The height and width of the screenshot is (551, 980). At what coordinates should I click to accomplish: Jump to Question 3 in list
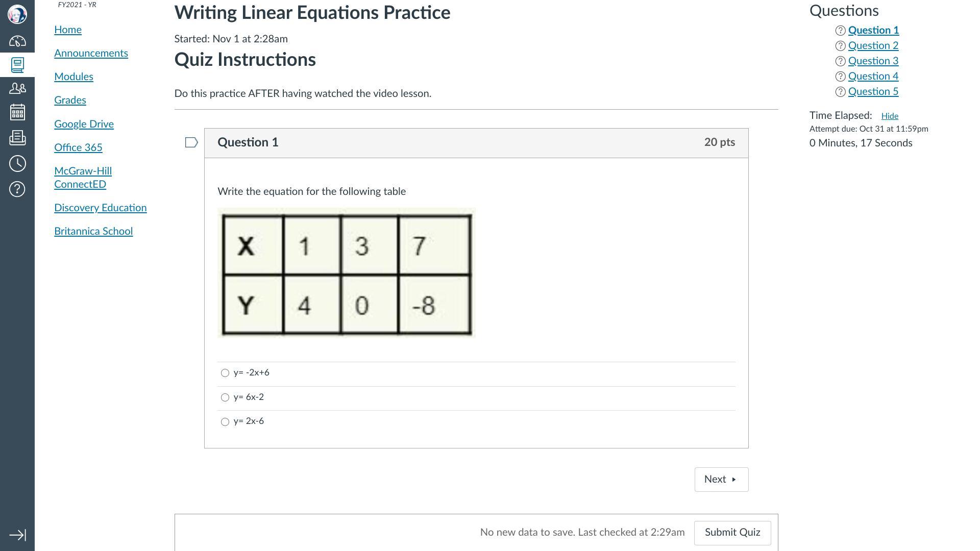(x=873, y=61)
